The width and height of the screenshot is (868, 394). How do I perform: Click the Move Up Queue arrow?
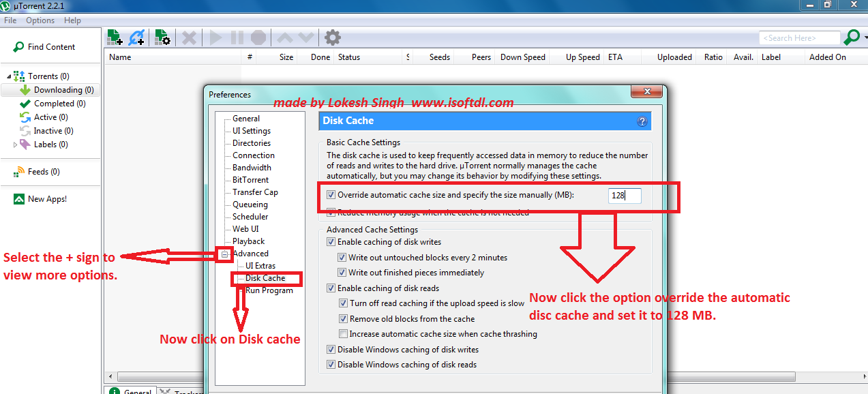(285, 37)
